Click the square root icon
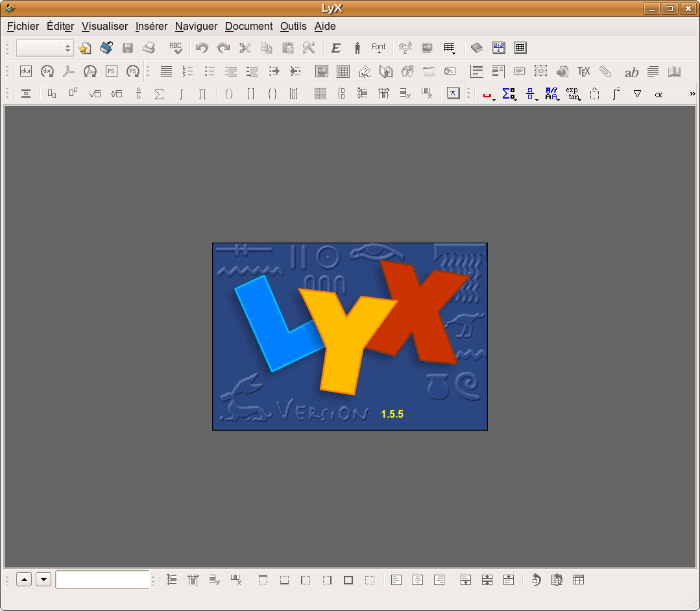Viewport: 700px width, 611px height. (x=95, y=94)
